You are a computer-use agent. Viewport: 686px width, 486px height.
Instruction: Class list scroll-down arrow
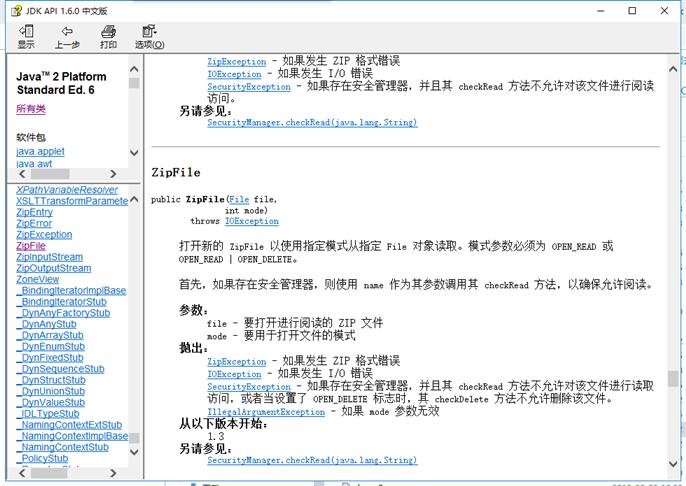click(134, 452)
